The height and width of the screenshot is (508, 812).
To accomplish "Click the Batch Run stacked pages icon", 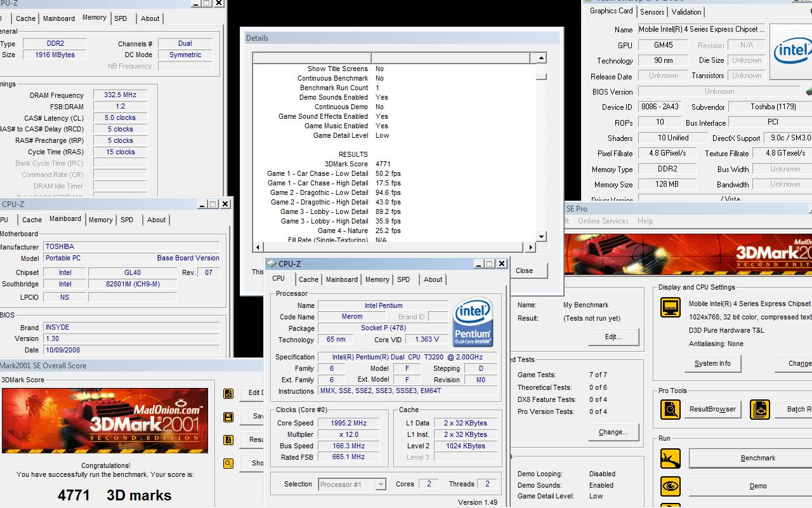I will point(759,410).
